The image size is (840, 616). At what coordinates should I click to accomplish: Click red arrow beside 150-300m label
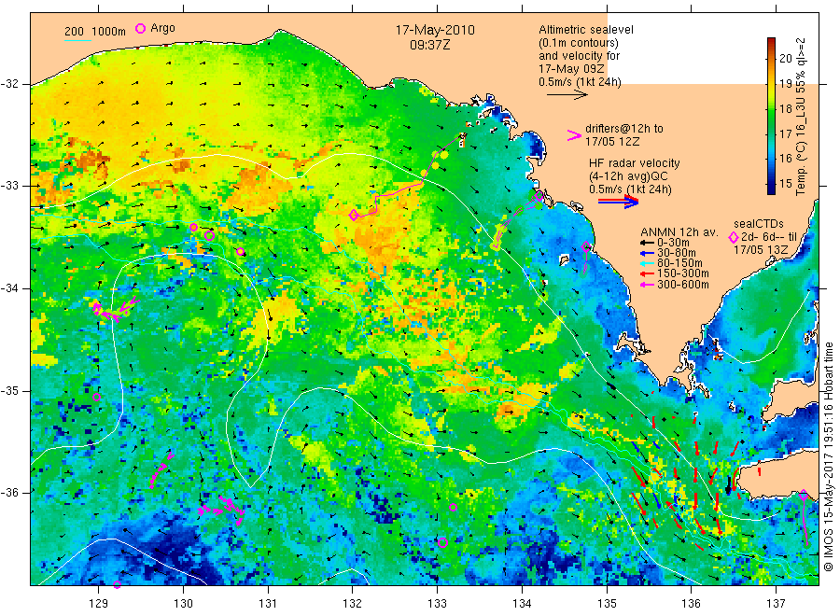coord(647,273)
